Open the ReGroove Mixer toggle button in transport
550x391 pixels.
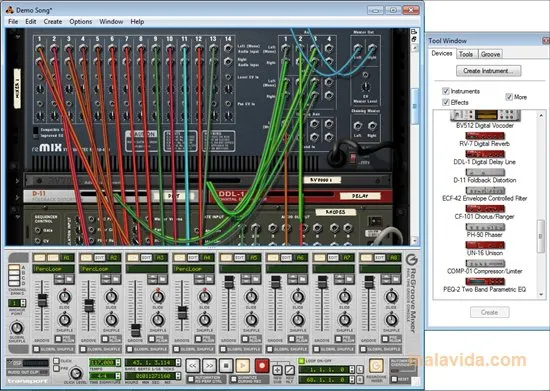coord(376,366)
